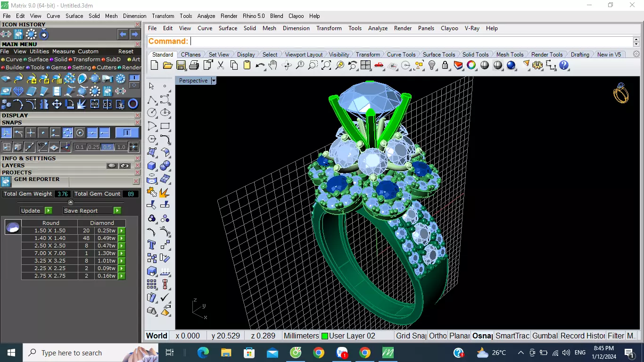
Task: Open a file with the yellow folder icon
Action: pyautogui.click(x=168, y=66)
